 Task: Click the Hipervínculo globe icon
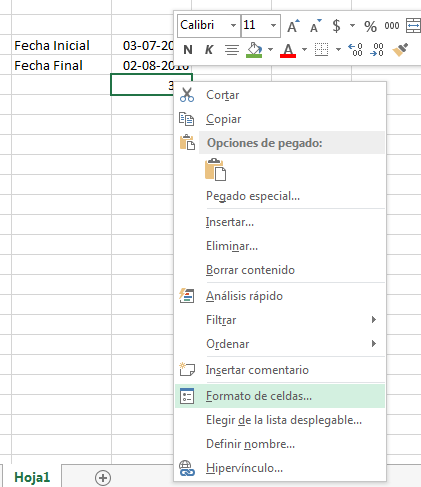pos(187,468)
